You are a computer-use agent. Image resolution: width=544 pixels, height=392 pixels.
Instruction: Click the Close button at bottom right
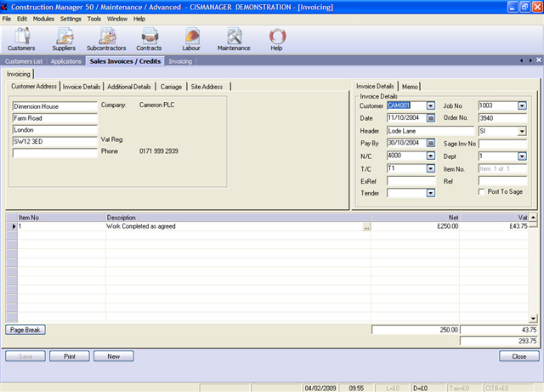point(519,356)
